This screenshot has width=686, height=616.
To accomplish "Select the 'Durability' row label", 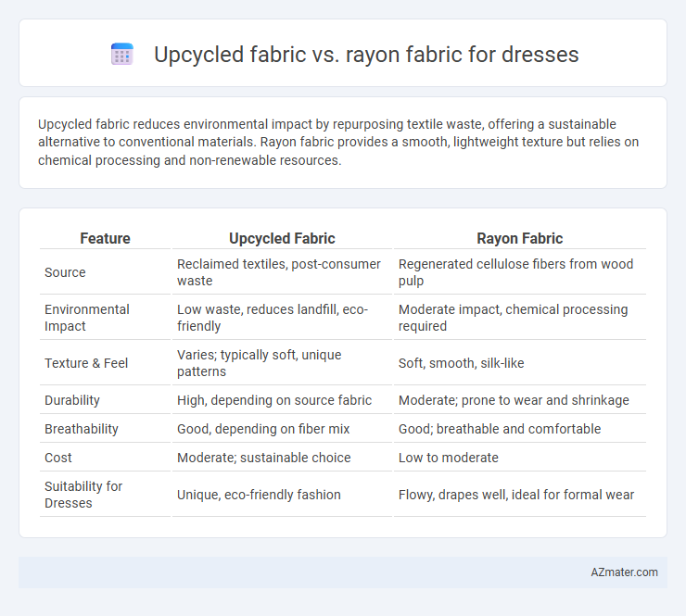I will pos(72,400).
